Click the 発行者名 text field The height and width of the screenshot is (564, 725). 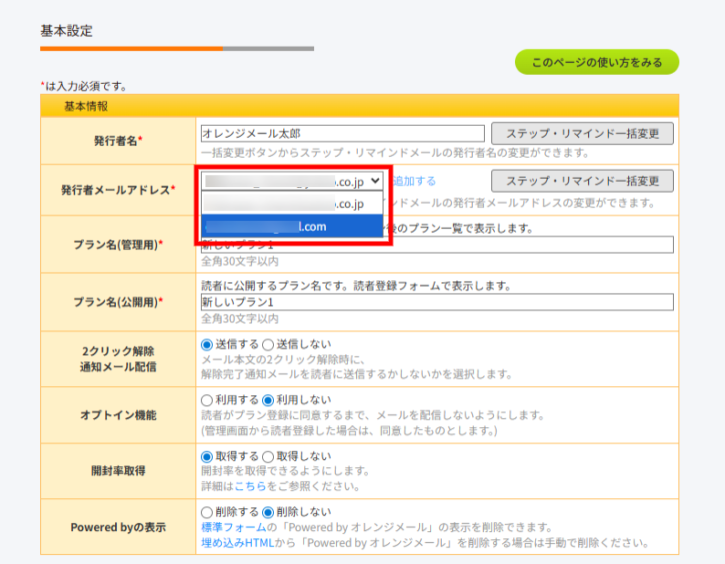click(x=342, y=133)
